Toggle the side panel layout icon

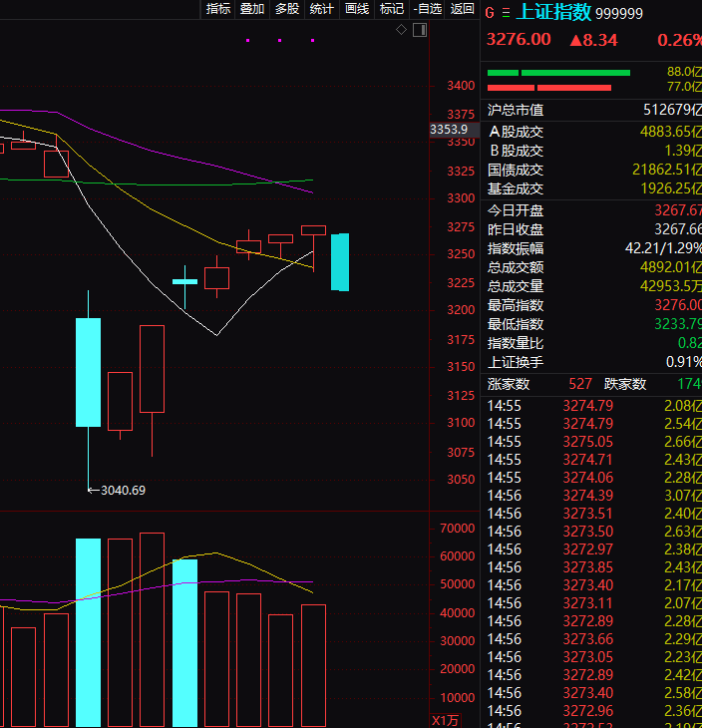(420, 30)
